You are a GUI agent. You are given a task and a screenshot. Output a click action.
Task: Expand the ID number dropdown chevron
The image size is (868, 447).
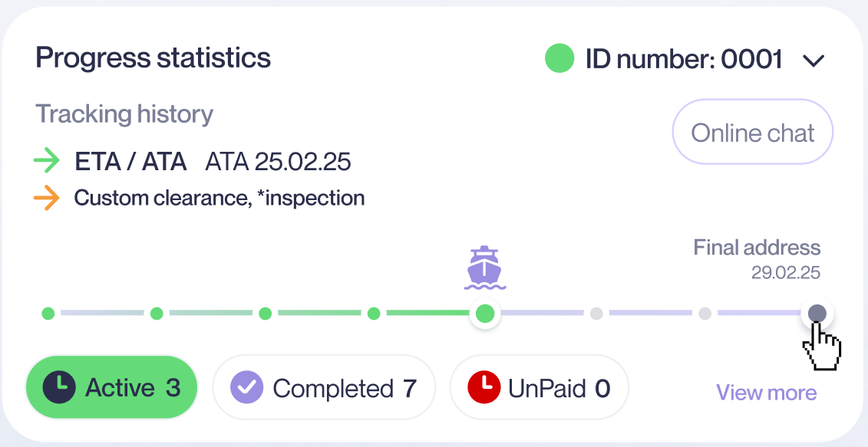tap(813, 61)
